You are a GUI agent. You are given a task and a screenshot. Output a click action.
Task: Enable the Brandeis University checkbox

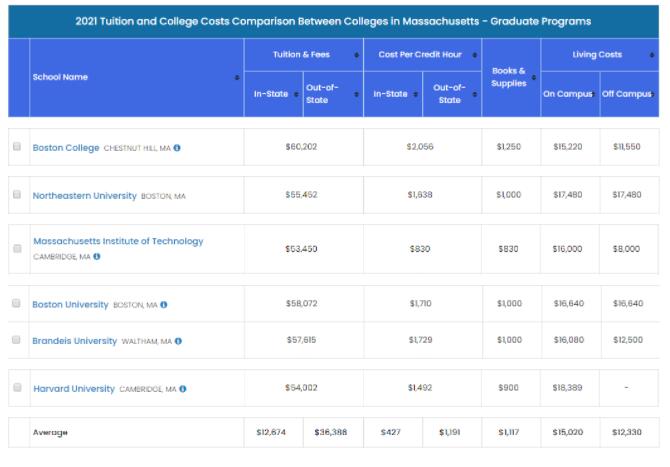click(17, 340)
